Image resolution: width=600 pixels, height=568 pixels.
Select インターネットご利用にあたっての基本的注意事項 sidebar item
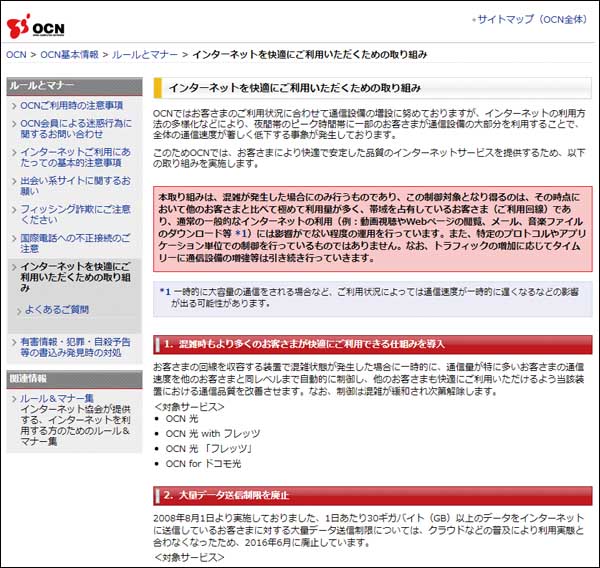pos(75,157)
